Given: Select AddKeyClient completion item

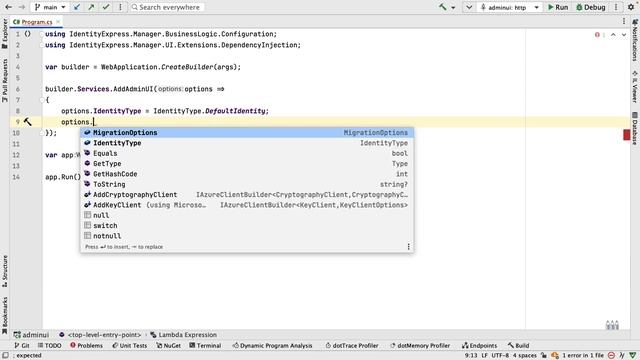Looking at the screenshot, I should point(247,205).
